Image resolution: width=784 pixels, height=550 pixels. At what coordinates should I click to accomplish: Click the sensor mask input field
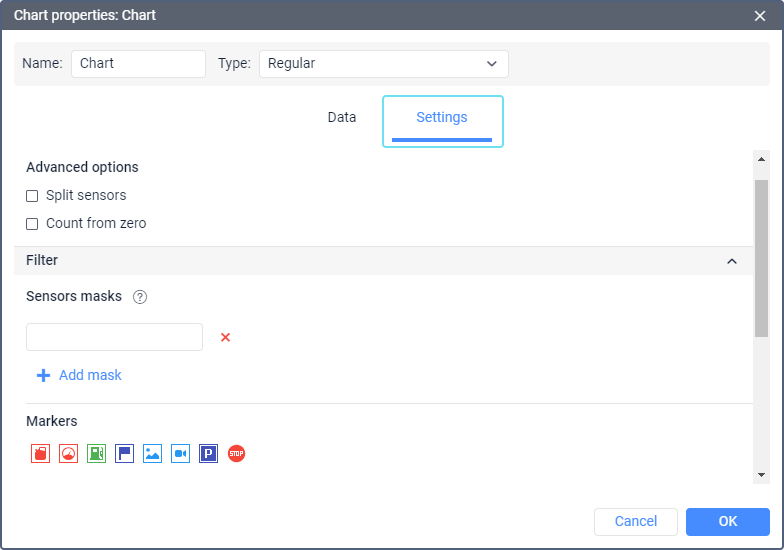click(114, 337)
